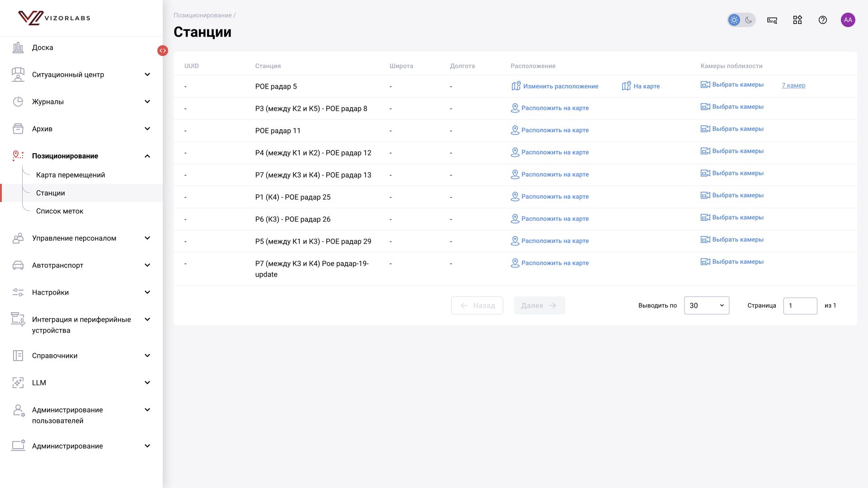Click Расположить на карте for РОЕ радар 29 row
This screenshot has width=868, height=488.
coord(550,241)
